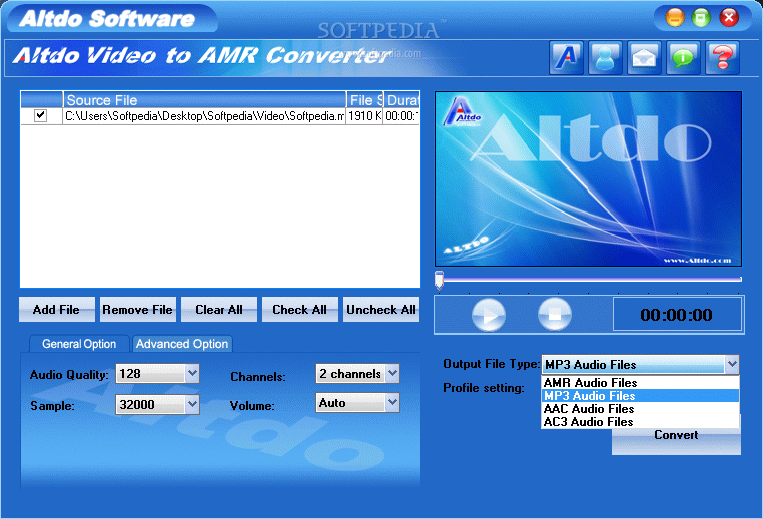The height and width of the screenshot is (519, 763).
Task: Open the Channels dropdown
Action: click(x=392, y=374)
